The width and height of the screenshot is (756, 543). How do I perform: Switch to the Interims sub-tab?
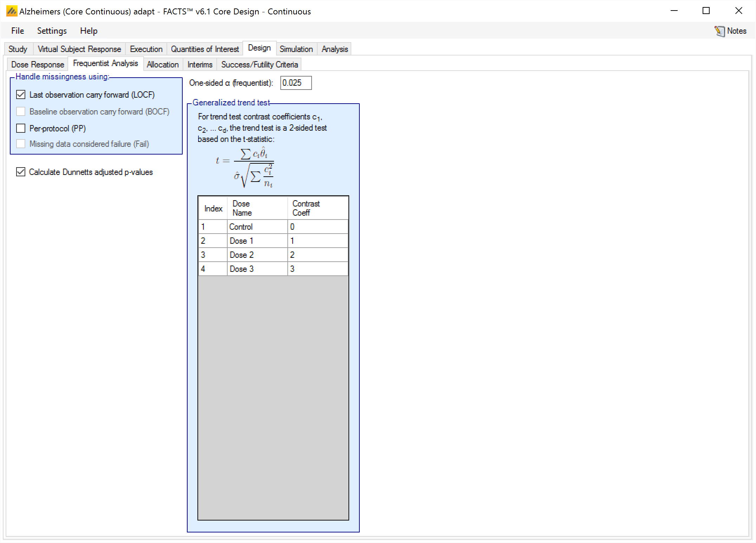pos(200,65)
